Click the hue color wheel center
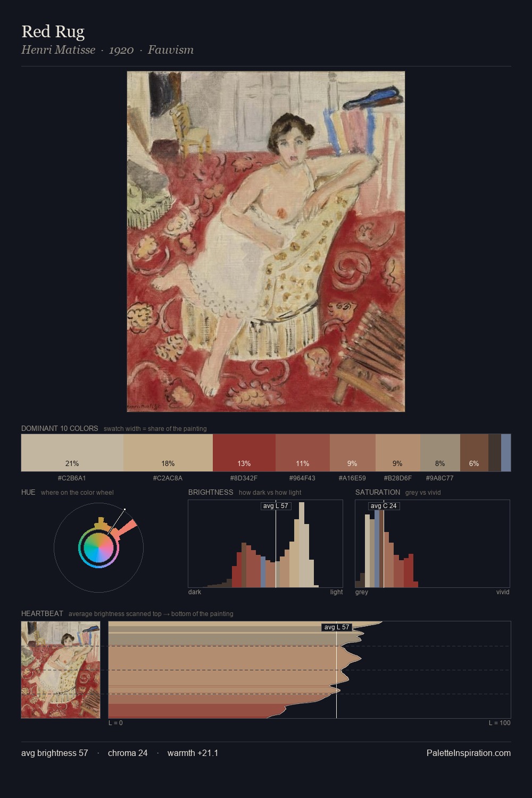Viewport: 532px width, 798px height. pos(98,547)
